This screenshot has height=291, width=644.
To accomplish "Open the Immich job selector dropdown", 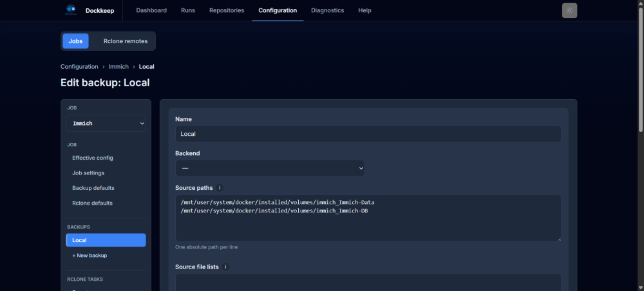I will [106, 123].
